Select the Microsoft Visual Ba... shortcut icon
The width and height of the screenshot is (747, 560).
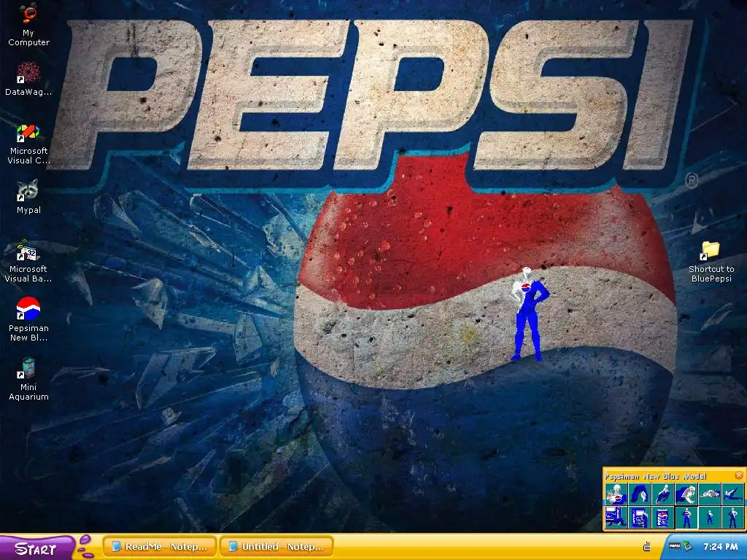tap(28, 261)
